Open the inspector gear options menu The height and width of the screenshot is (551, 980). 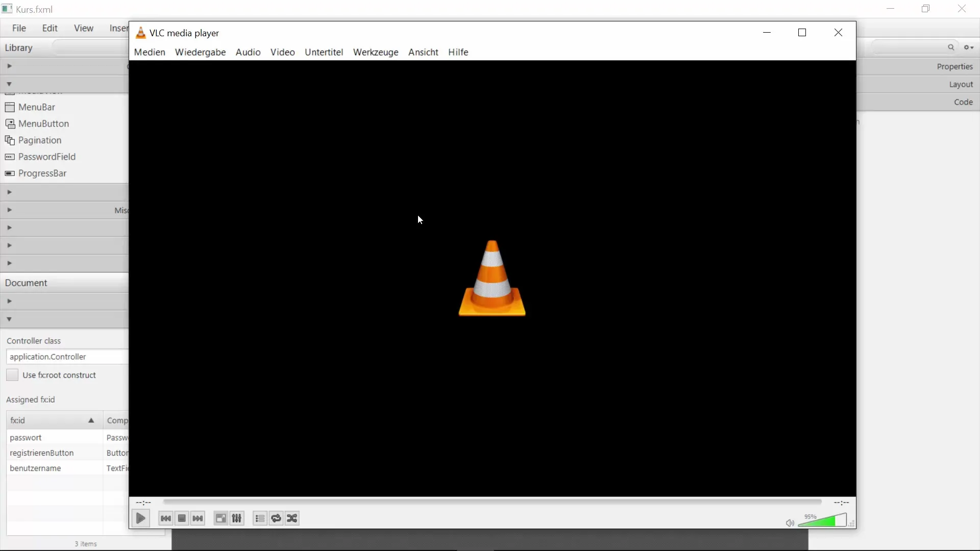[968, 47]
